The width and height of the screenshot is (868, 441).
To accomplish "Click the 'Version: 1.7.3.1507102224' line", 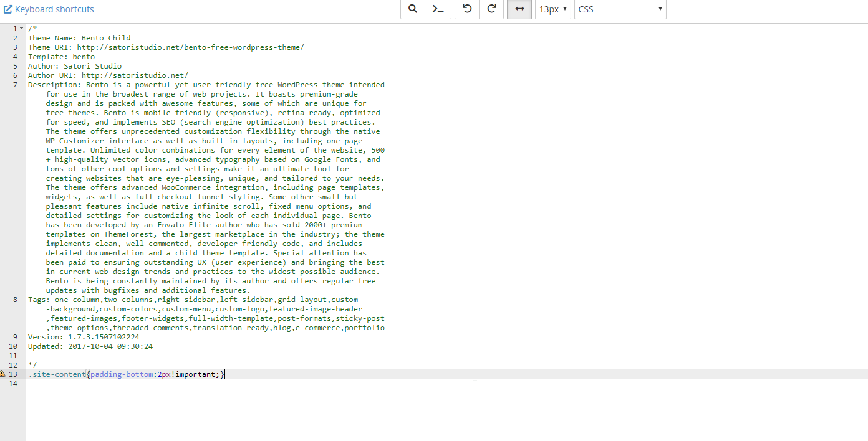I will click(84, 337).
